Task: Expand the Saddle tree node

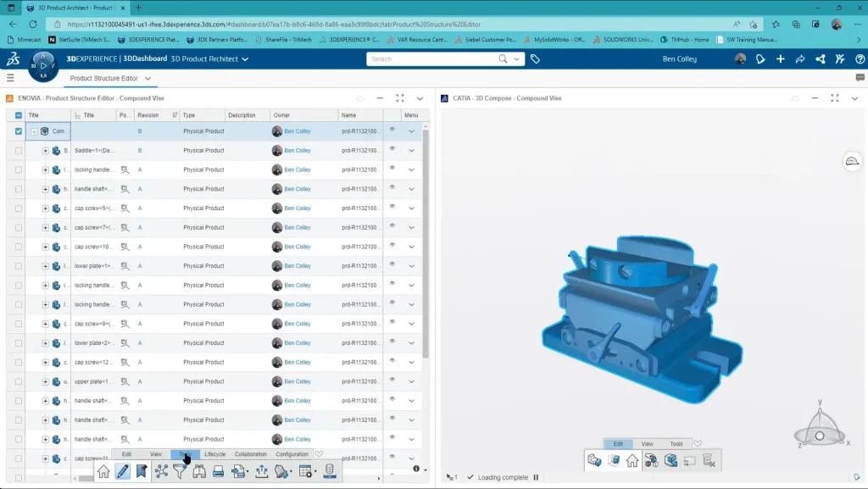Action: coord(45,151)
